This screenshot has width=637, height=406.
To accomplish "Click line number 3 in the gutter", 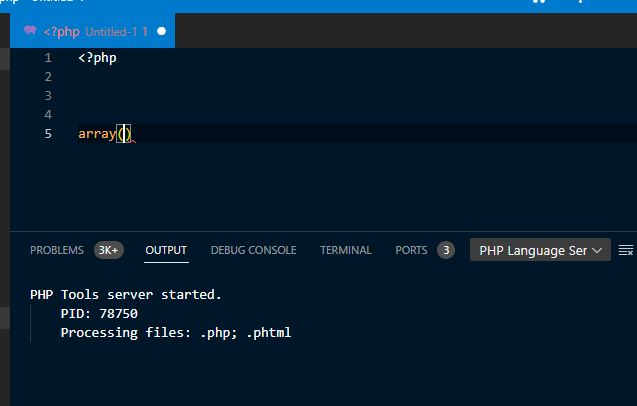I will [x=48, y=96].
